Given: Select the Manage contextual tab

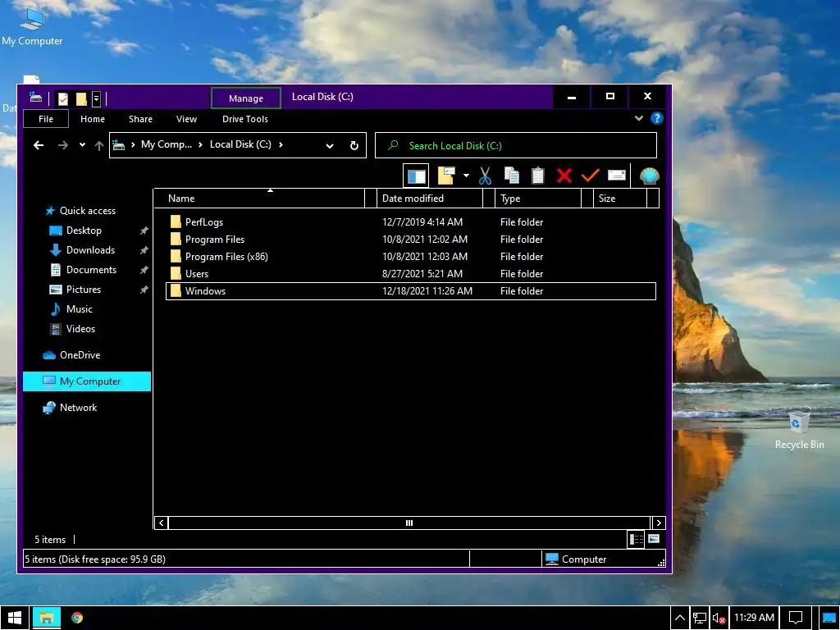Looking at the screenshot, I should tap(246, 98).
